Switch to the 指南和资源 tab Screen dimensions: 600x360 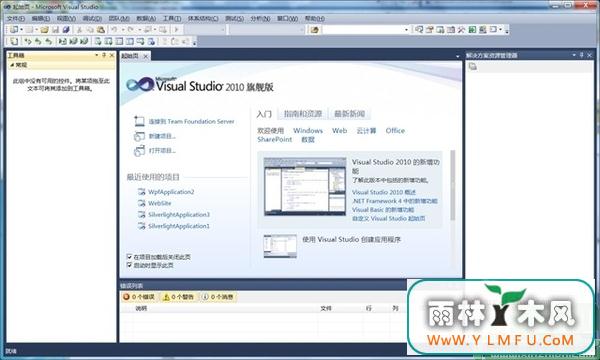coord(303,114)
